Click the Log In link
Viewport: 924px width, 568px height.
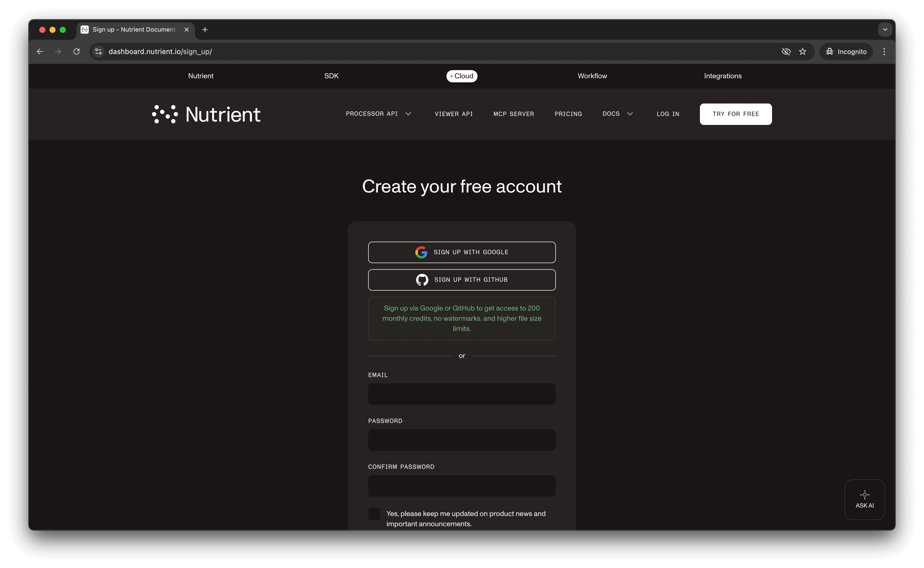click(x=668, y=114)
